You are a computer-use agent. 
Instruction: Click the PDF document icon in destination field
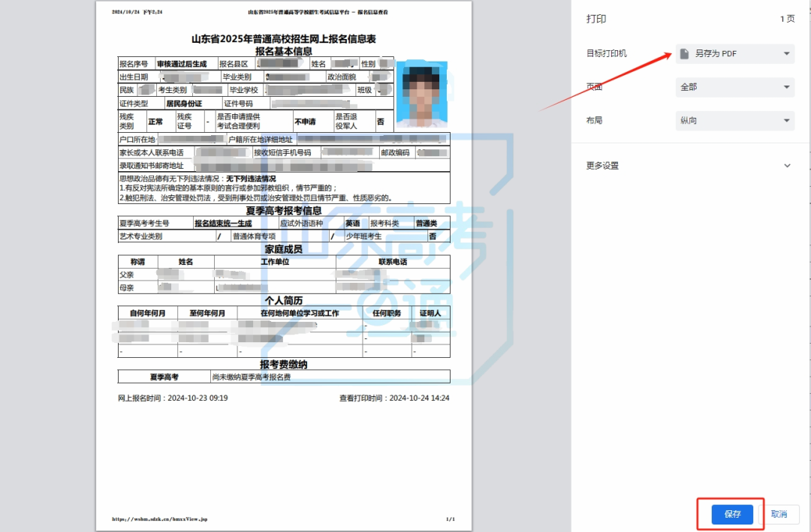684,53
